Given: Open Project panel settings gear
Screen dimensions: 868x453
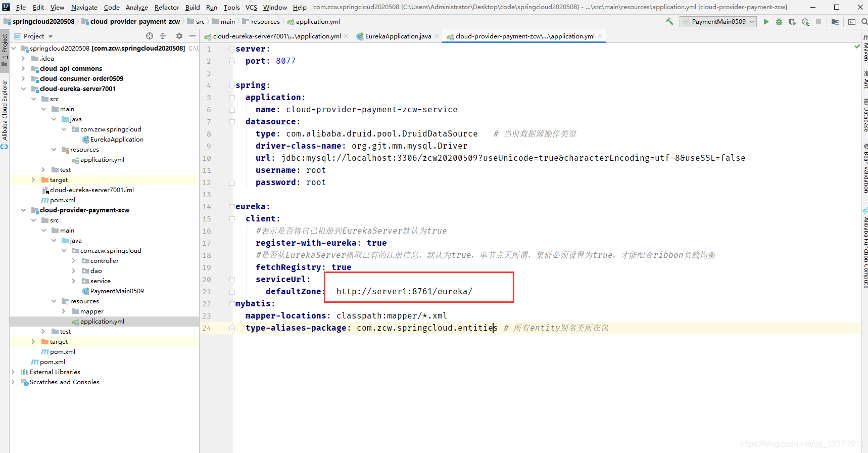Looking at the screenshot, I should [x=179, y=36].
